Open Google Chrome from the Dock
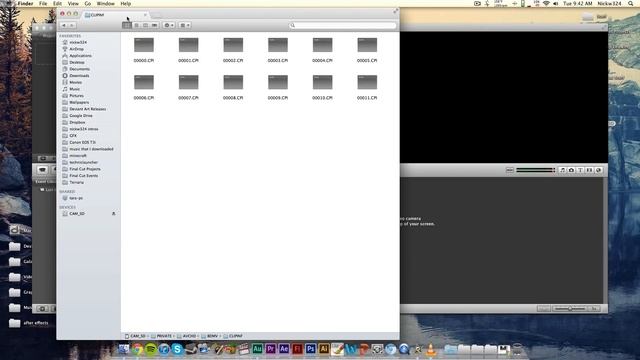This screenshot has width=640, height=360. [138, 349]
